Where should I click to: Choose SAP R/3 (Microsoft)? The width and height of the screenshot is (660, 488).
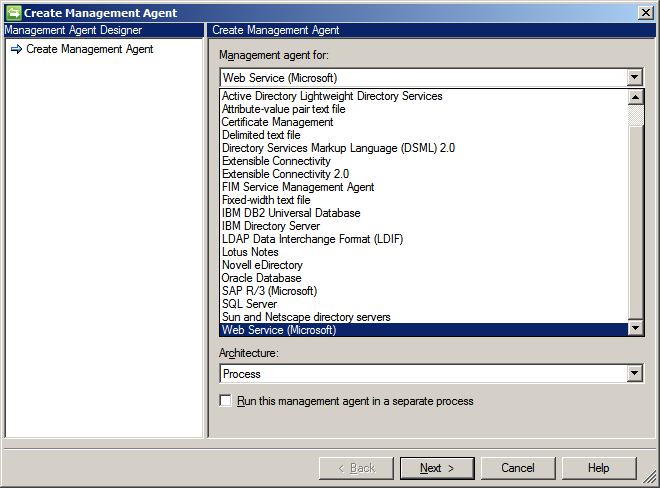pos(424,291)
